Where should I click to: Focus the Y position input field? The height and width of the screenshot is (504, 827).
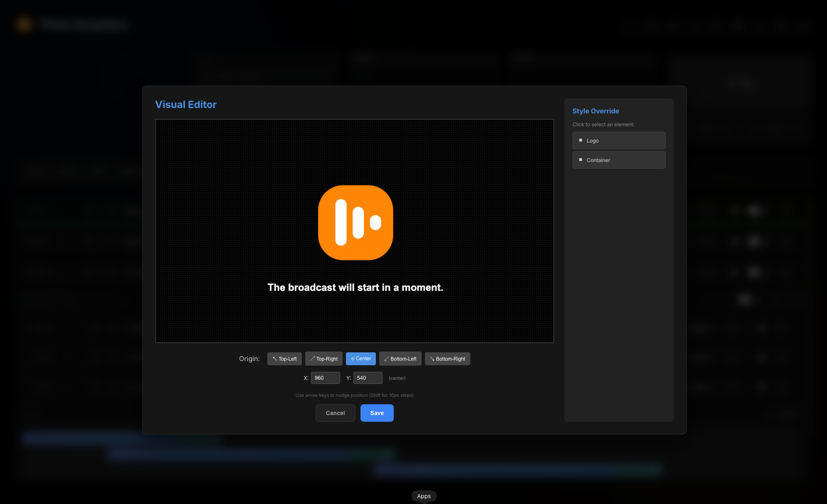[368, 378]
